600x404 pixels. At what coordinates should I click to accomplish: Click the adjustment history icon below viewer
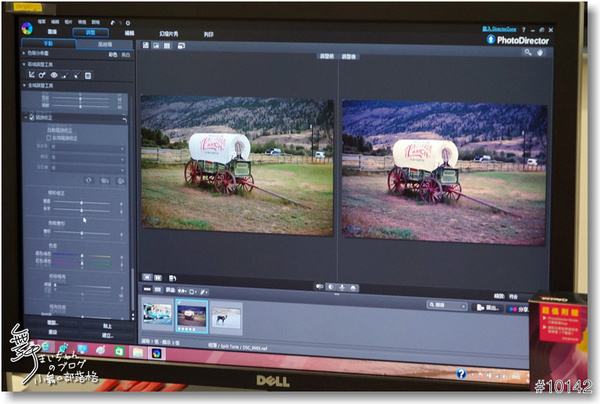pyautogui.click(x=173, y=278)
